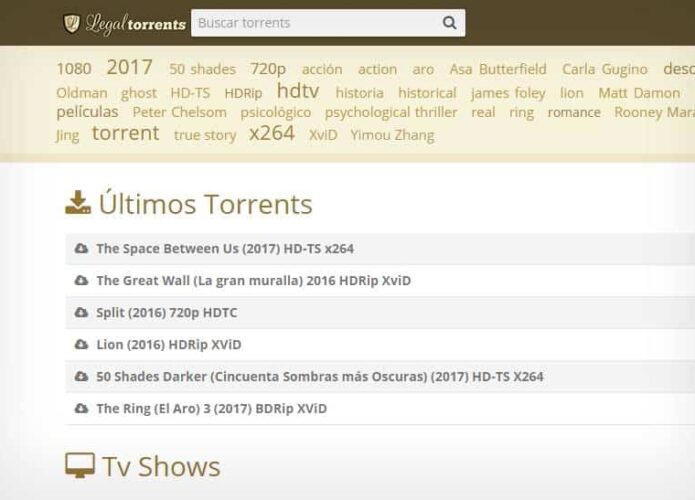Select the x264 tag
695x500 pixels.
coord(272,133)
